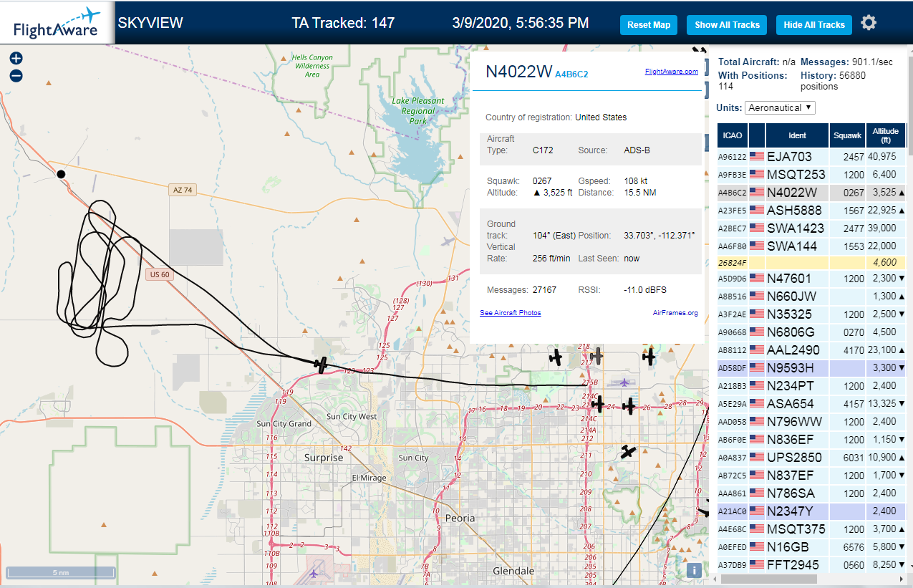This screenshot has width=913, height=588.
Task: Select the 26824F row without ident
Action: click(812, 263)
